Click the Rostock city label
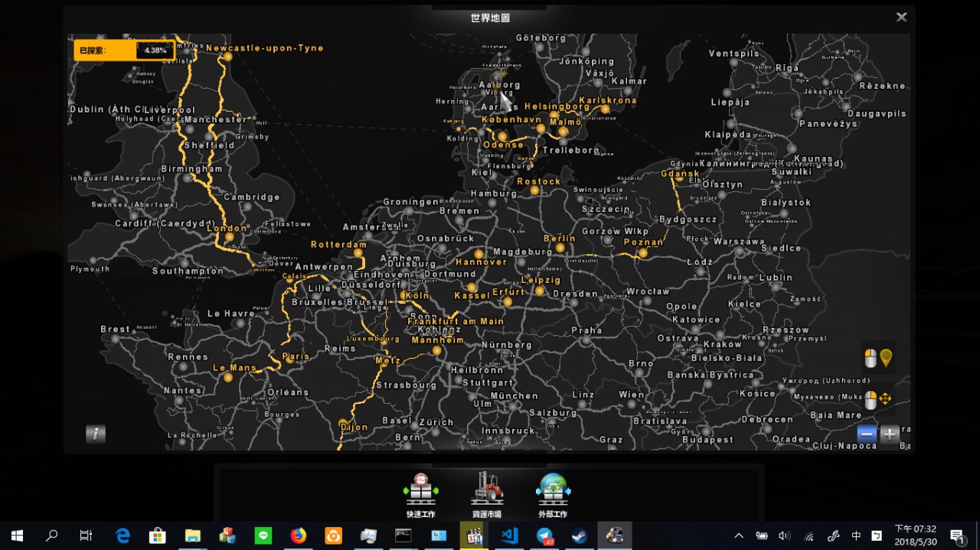The height and width of the screenshot is (550, 980). coord(538,181)
